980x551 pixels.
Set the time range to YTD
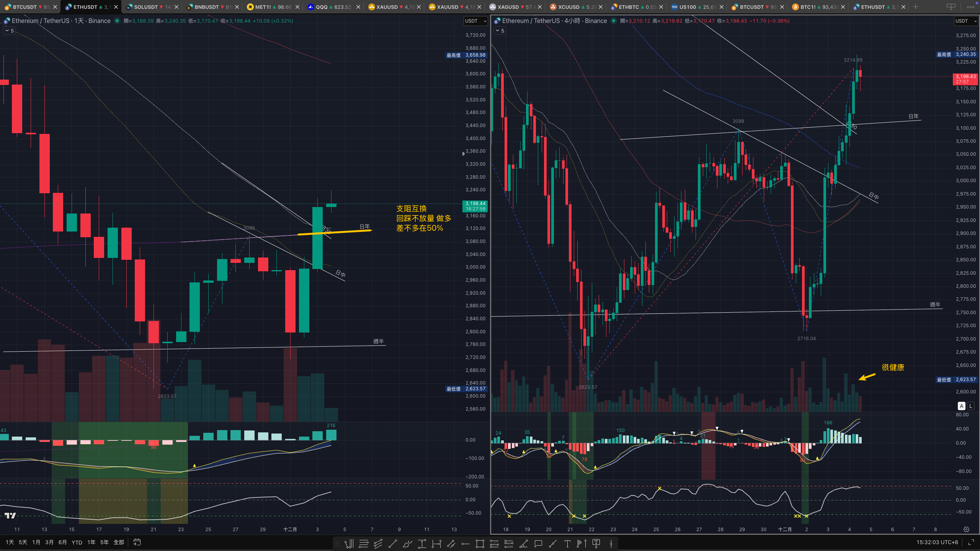77,542
